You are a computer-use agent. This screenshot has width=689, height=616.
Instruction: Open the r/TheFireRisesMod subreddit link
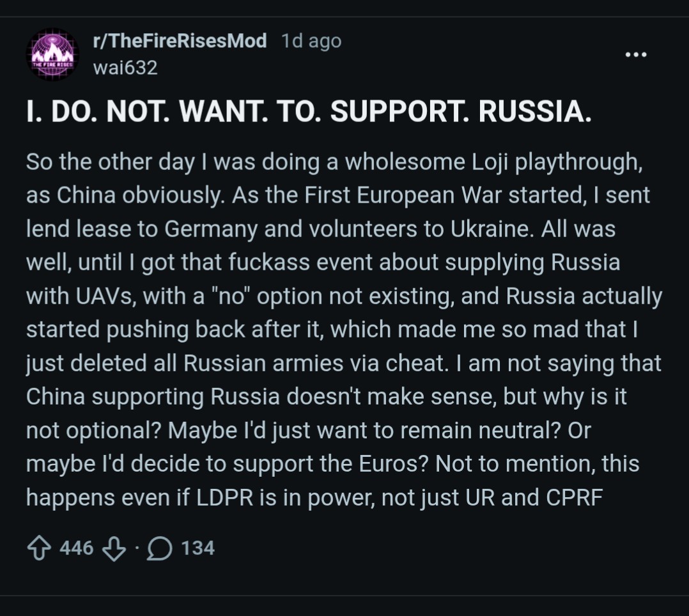pyautogui.click(x=180, y=42)
